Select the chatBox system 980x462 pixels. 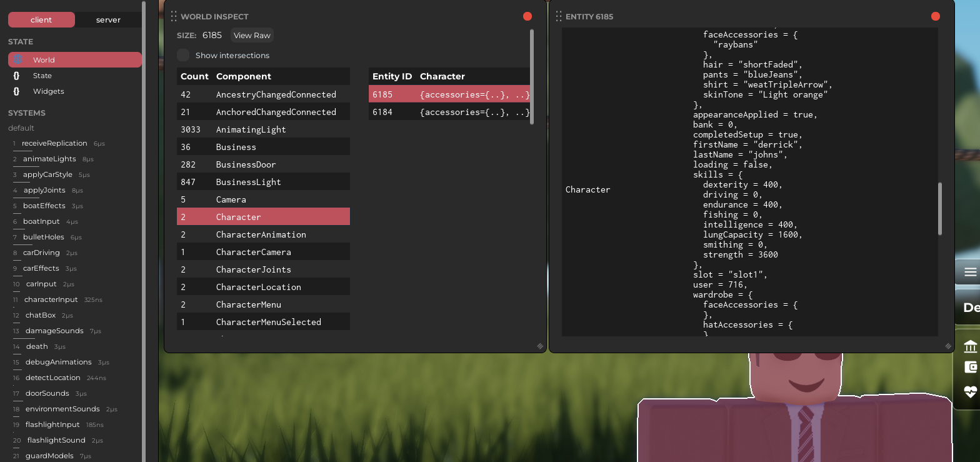(x=41, y=315)
